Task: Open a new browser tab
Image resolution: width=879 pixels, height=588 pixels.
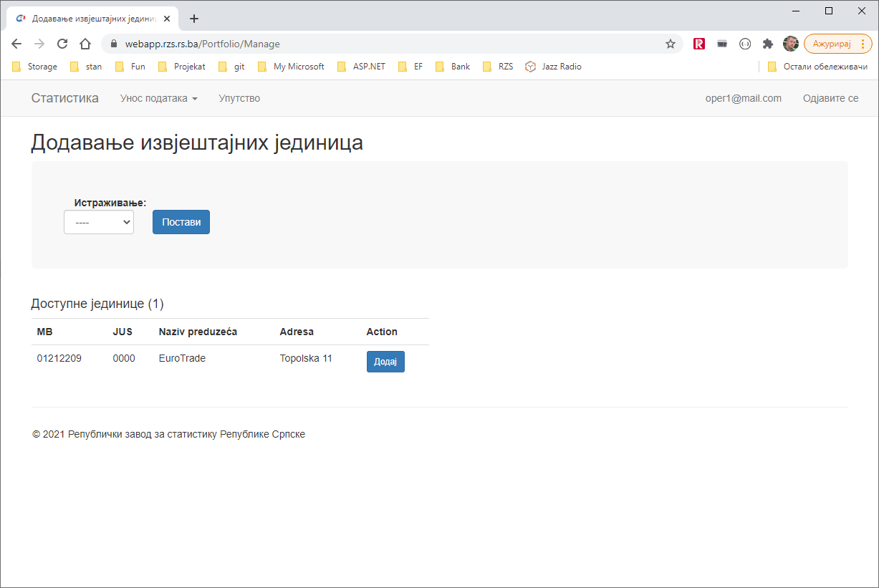Action: 193,19
